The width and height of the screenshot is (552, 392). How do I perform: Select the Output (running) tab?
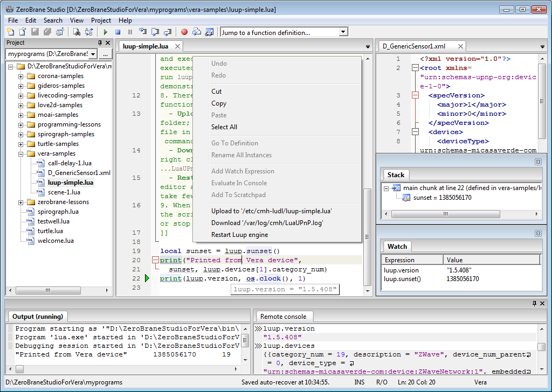38,317
